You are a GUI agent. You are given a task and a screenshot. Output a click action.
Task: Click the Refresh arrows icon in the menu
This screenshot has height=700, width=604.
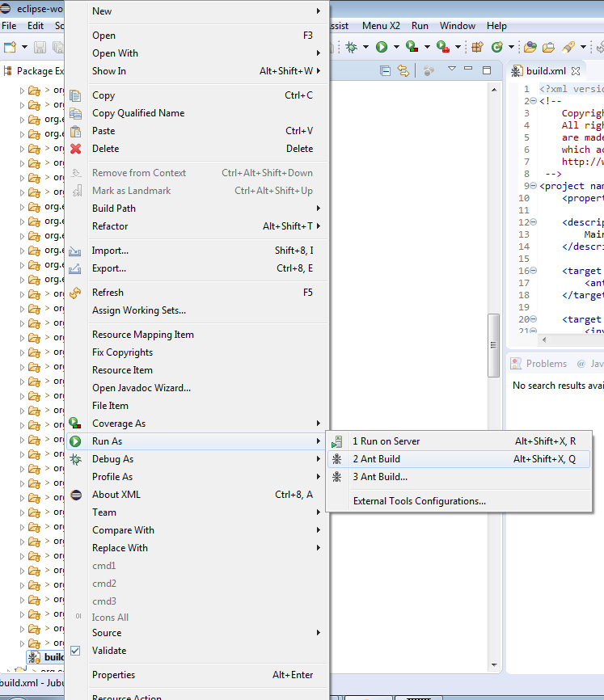point(75,293)
